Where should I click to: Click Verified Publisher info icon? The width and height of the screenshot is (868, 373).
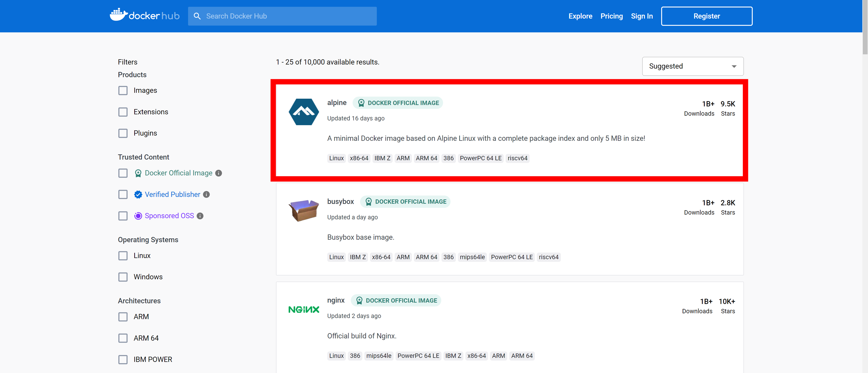click(207, 194)
